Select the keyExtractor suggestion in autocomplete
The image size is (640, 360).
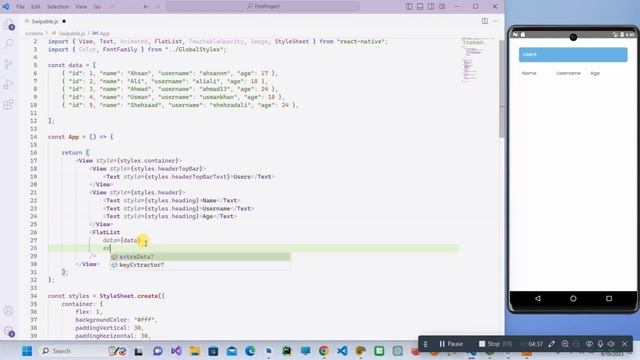(200, 265)
